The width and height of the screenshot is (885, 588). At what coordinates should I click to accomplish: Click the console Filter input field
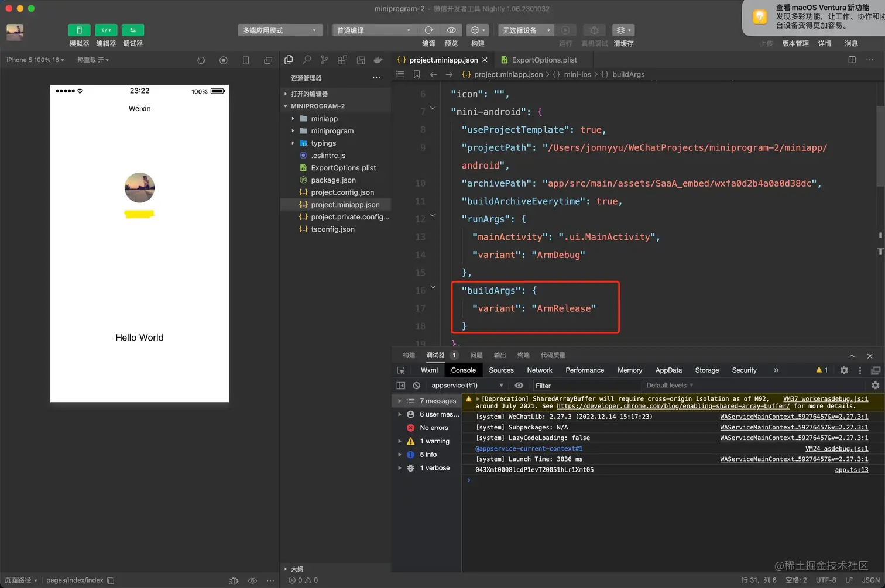586,386
